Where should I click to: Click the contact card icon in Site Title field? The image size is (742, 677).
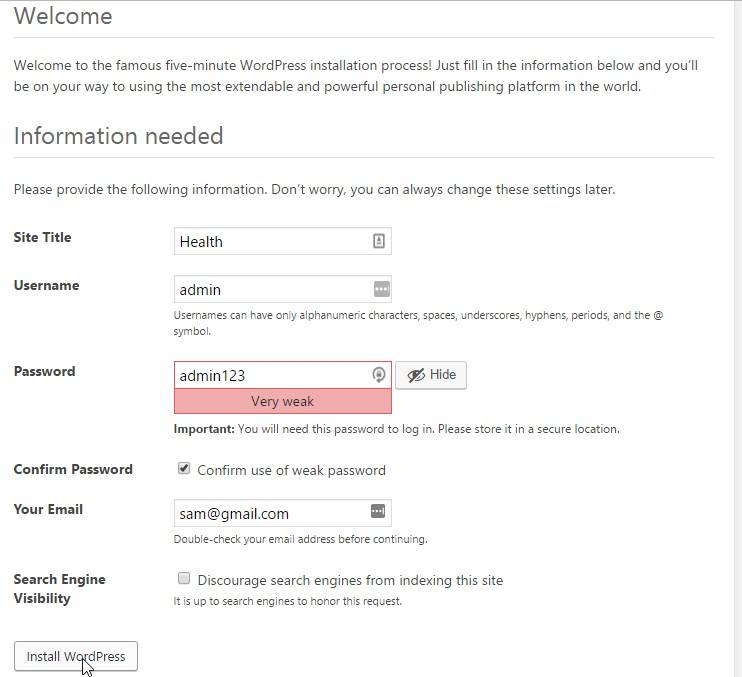coord(379,241)
